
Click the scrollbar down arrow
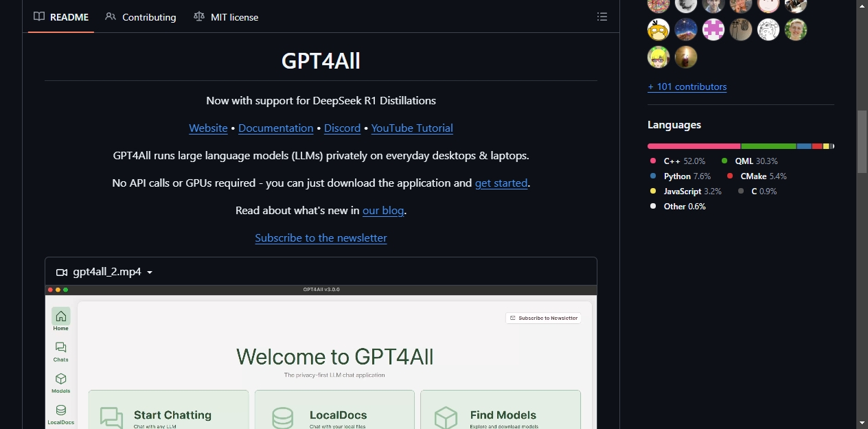click(x=862, y=423)
